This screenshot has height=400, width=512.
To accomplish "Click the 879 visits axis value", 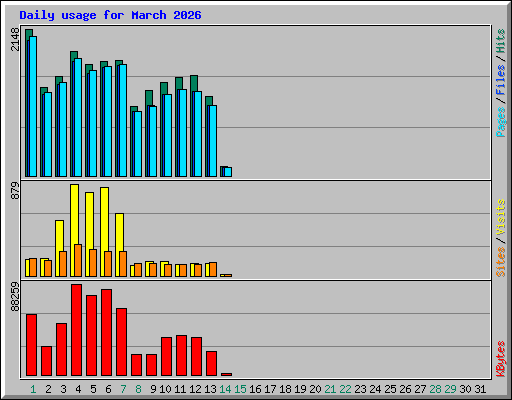I will coord(15,191).
